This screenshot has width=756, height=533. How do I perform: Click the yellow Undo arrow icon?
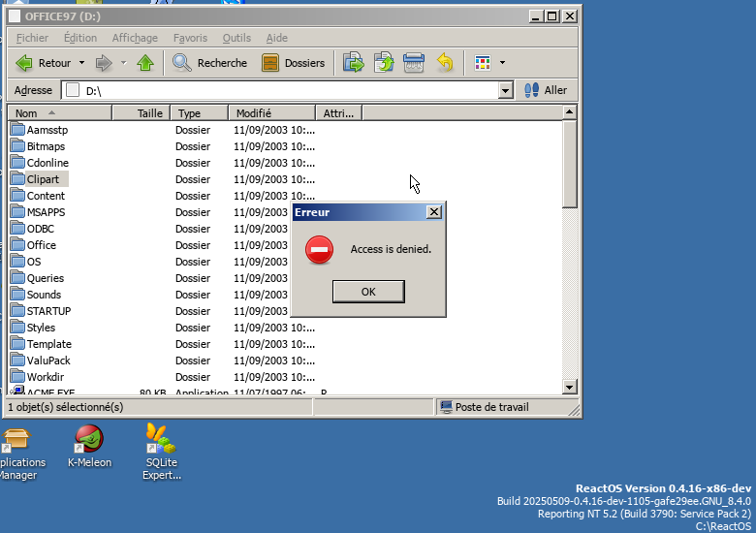[x=445, y=63]
